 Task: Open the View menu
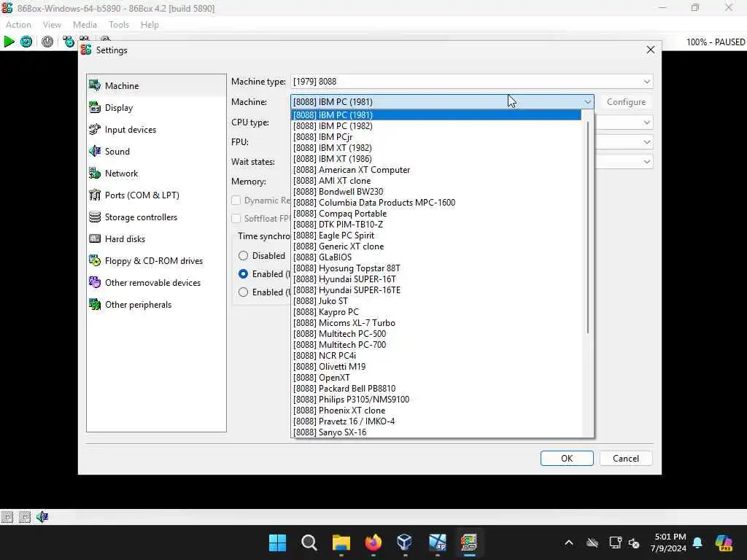pyautogui.click(x=52, y=25)
